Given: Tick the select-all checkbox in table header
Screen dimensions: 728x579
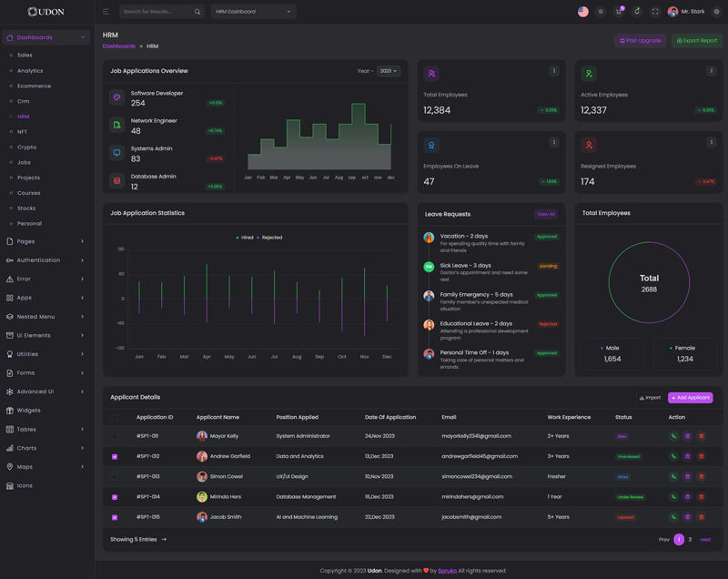Looking at the screenshot, I should (115, 418).
